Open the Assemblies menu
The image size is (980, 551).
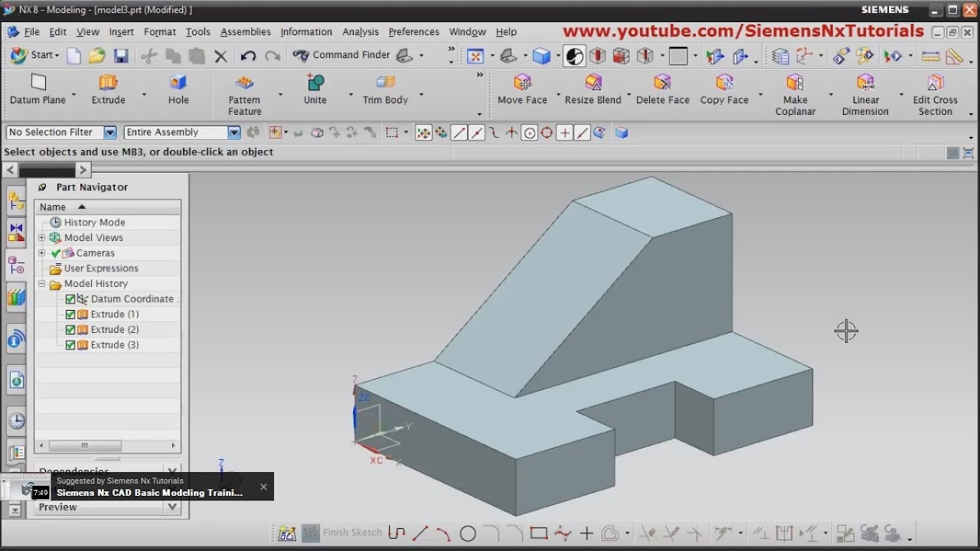(x=246, y=32)
